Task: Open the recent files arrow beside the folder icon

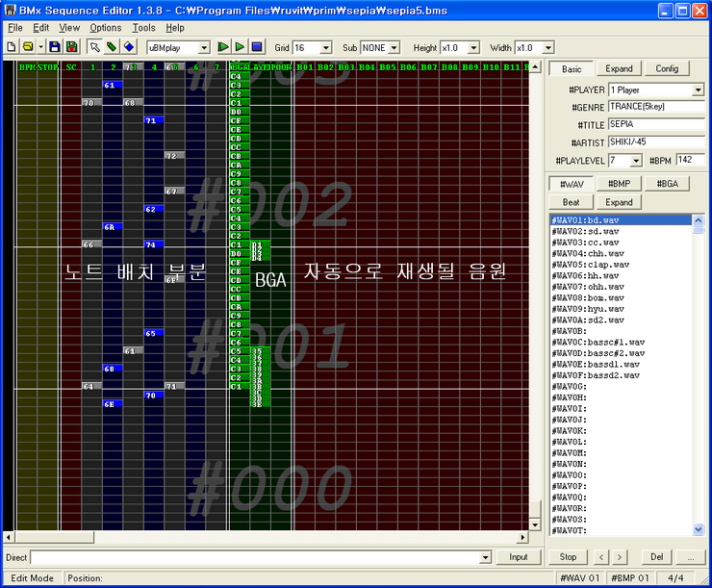Action: [40, 47]
